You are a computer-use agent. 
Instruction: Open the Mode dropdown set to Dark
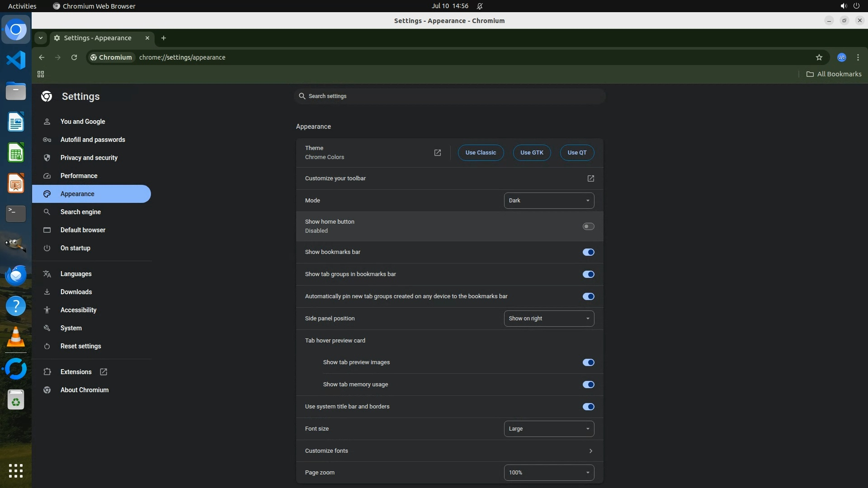click(x=549, y=201)
